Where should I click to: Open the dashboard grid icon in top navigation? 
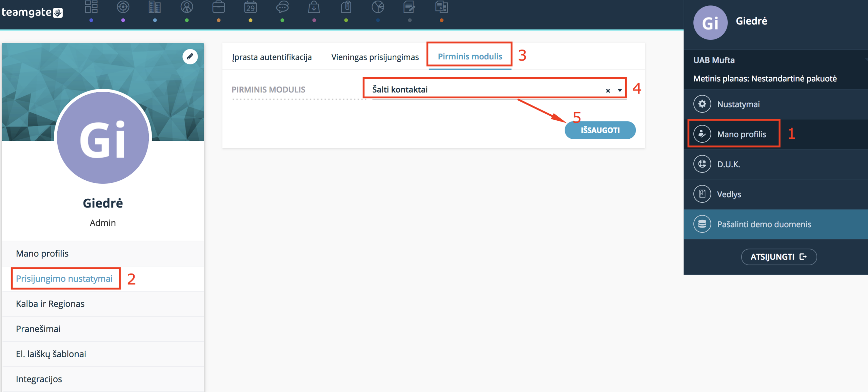click(91, 7)
